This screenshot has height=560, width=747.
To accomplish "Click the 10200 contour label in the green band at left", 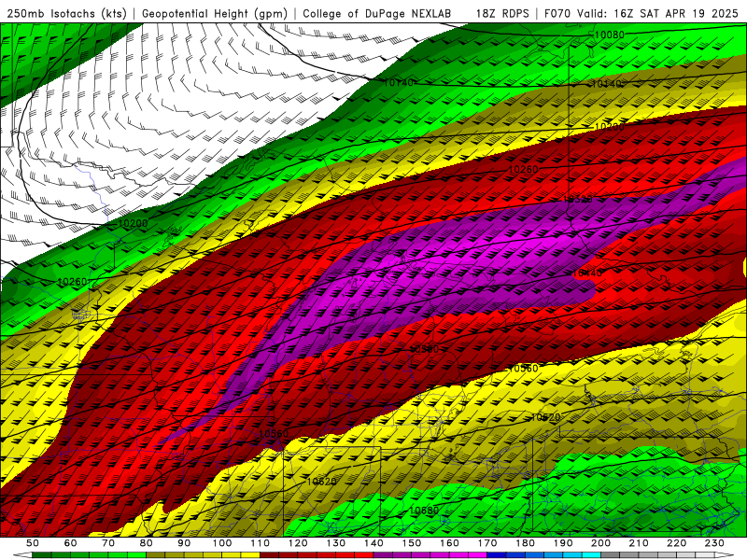I will (x=133, y=223).
